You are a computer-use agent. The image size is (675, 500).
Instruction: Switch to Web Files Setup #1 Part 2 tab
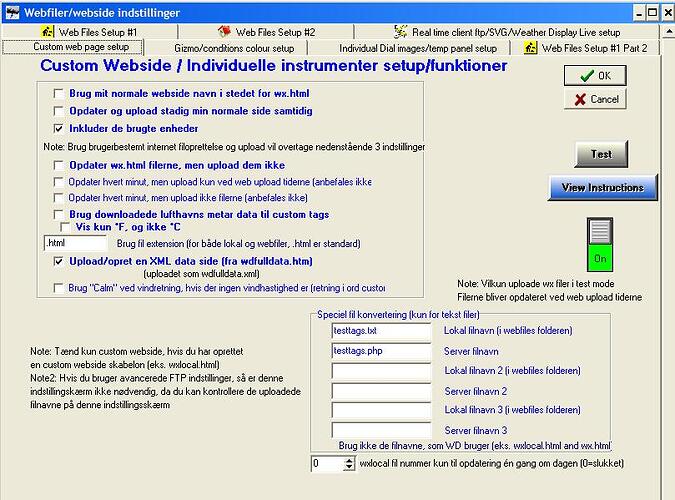click(585, 48)
